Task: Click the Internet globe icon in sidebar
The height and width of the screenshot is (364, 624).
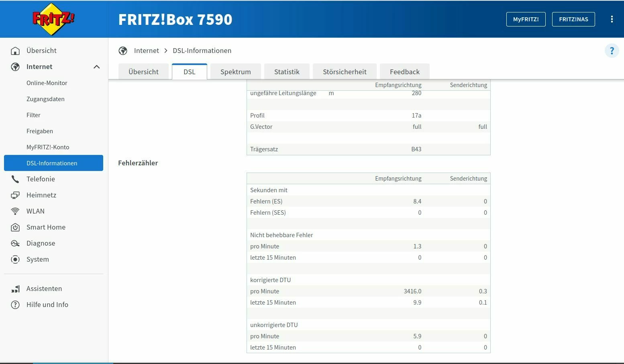Action: click(x=15, y=67)
